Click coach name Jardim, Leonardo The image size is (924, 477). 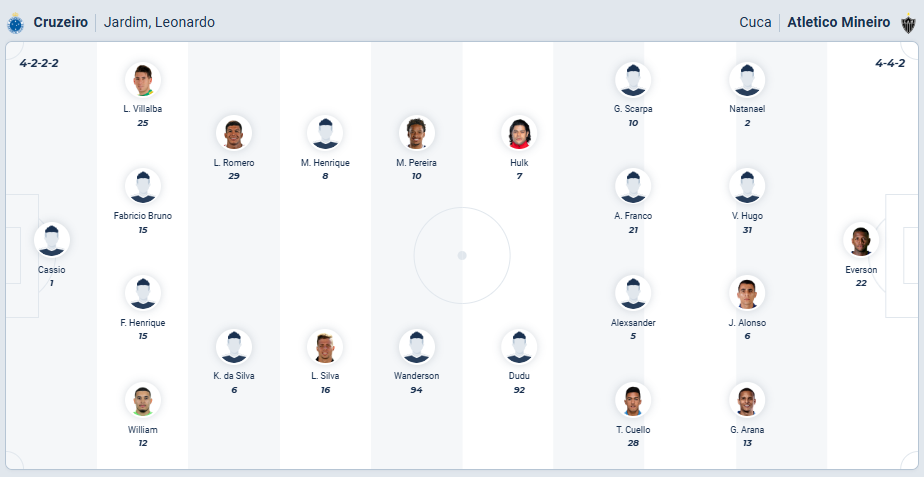(x=159, y=22)
